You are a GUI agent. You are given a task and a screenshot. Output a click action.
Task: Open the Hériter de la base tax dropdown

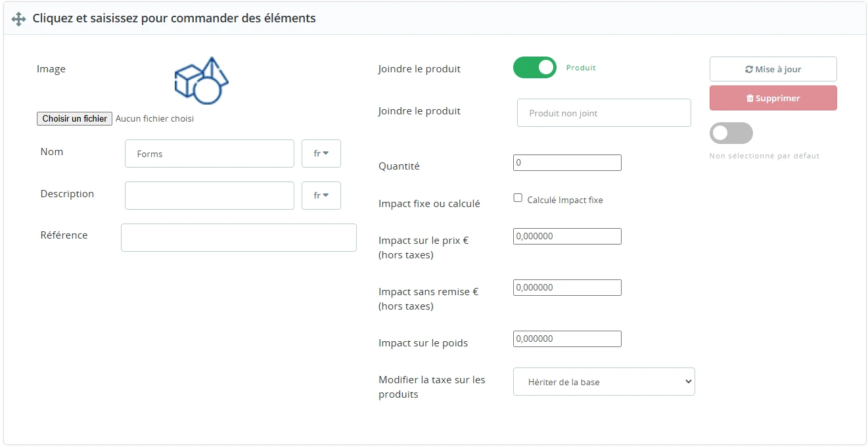pyautogui.click(x=603, y=381)
